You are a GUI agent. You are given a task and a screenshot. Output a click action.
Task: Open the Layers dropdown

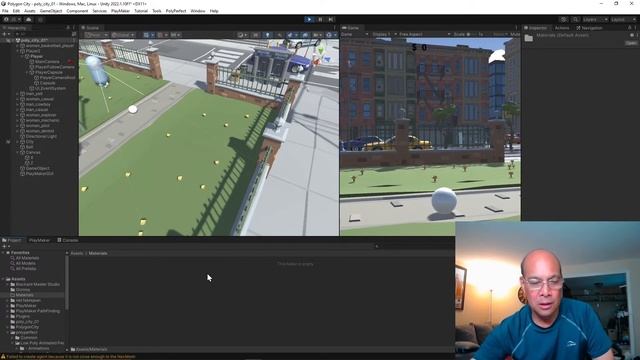595,19
